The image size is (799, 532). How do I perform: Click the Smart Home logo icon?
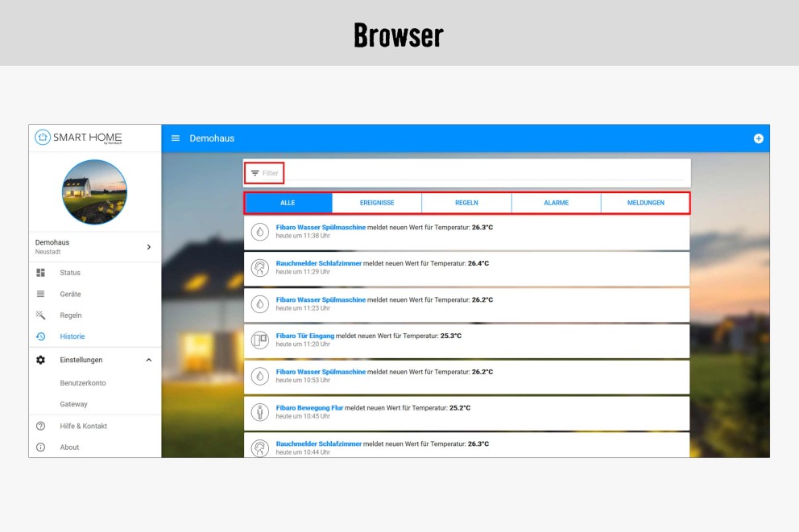[43, 138]
